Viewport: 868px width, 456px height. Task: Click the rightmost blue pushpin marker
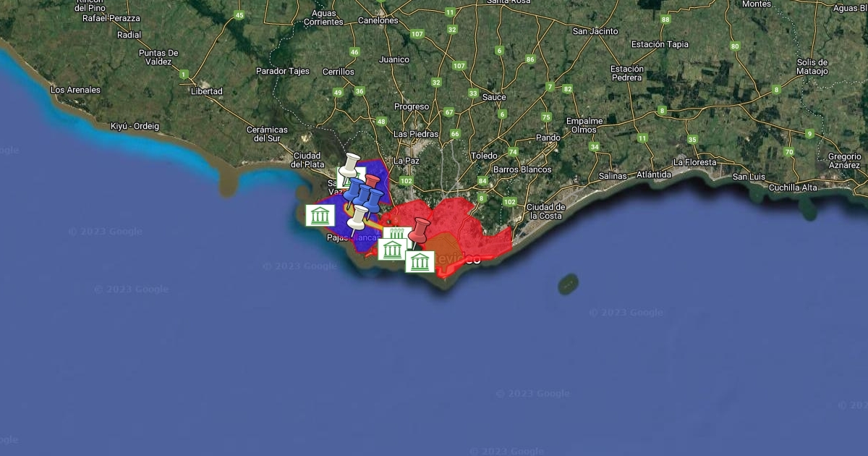point(373,200)
